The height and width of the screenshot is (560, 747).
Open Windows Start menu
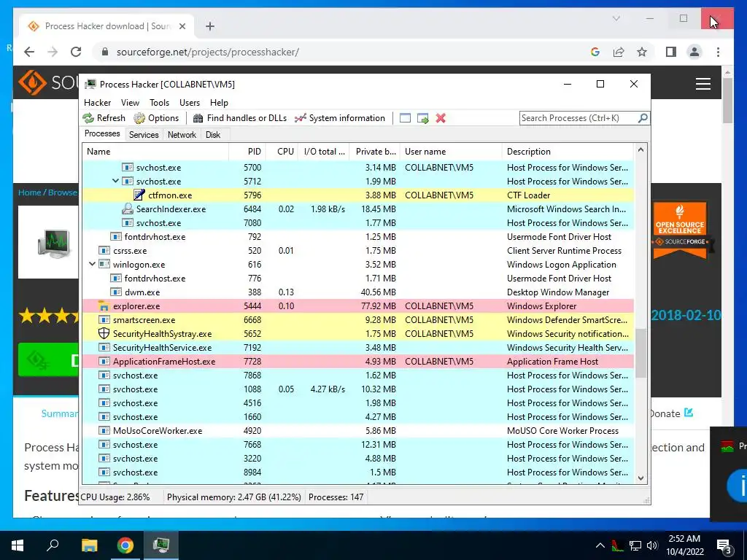click(18, 545)
